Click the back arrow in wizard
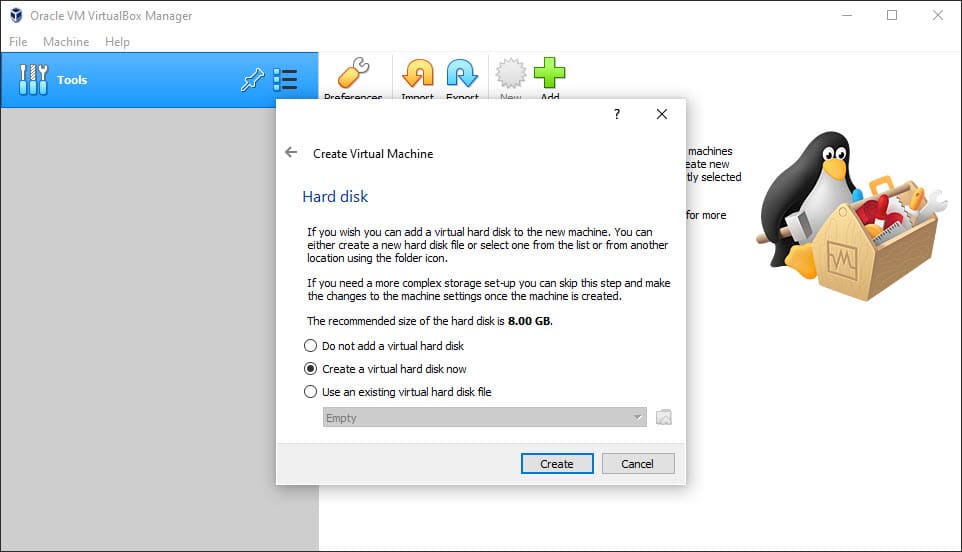This screenshot has width=962, height=552. tap(291, 152)
